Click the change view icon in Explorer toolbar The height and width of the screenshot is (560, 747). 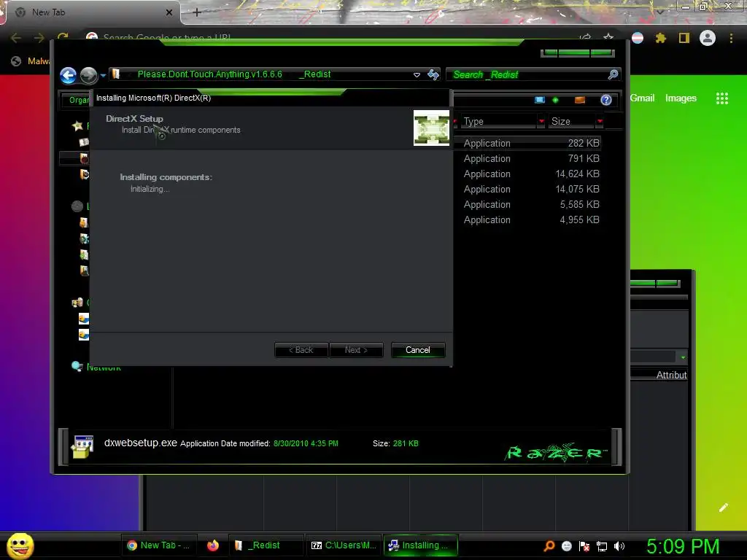pos(540,100)
